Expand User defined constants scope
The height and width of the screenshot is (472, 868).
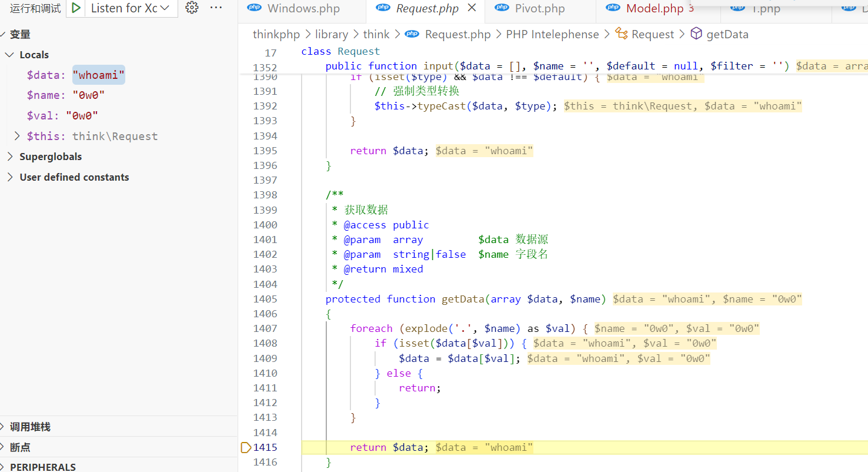[x=119, y=177]
